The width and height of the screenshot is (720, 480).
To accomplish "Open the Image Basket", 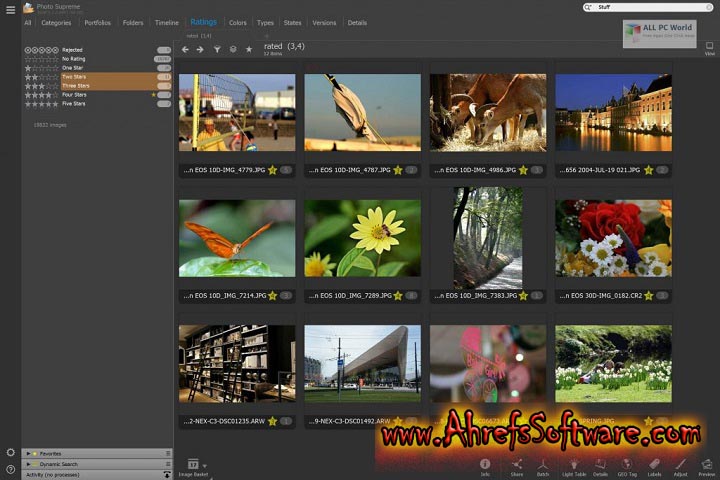I will 193,467.
